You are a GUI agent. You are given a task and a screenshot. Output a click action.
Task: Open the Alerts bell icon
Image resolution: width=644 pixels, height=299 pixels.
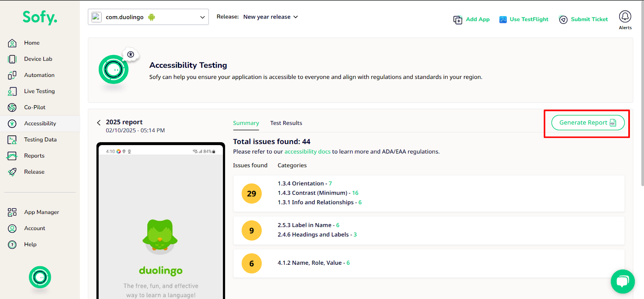[625, 17]
